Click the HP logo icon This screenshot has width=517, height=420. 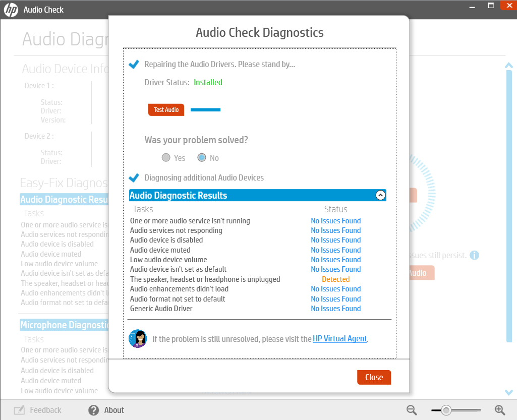[11, 10]
